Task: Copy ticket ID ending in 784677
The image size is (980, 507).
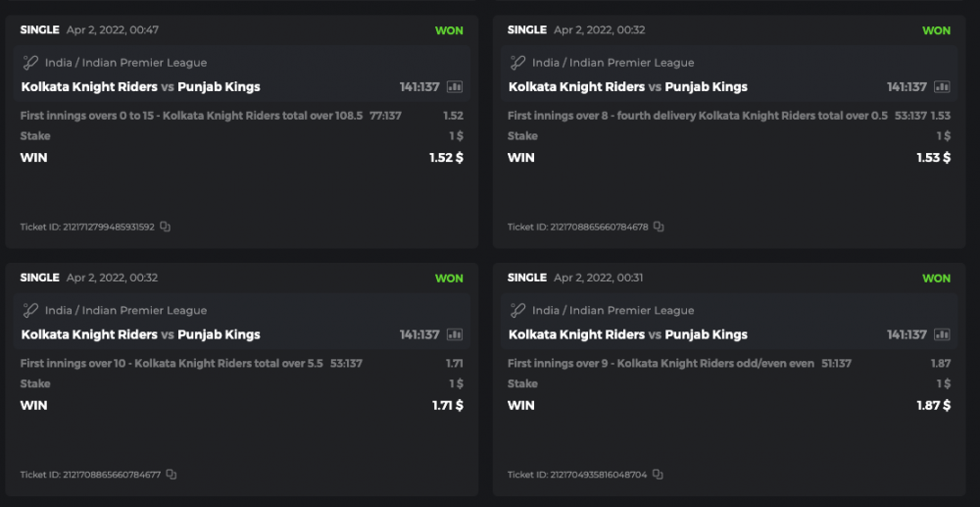Action: [171, 475]
